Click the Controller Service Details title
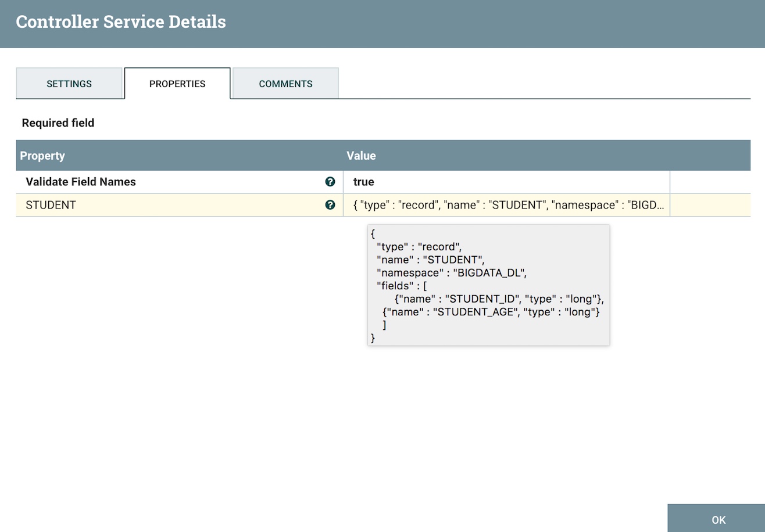Screen dimensions: 765x532 121,22
